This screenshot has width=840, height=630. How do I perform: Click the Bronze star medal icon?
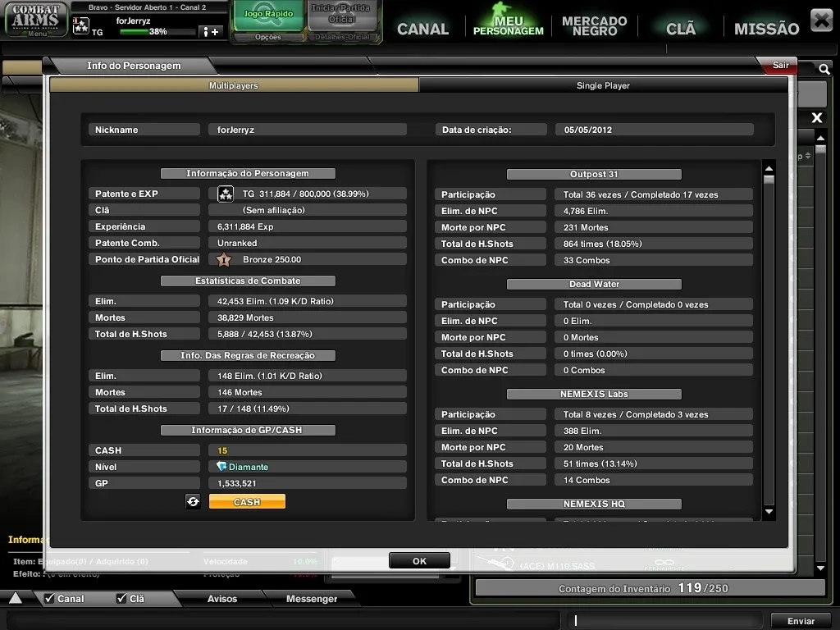pyautogui.click(x=224, y=260)
